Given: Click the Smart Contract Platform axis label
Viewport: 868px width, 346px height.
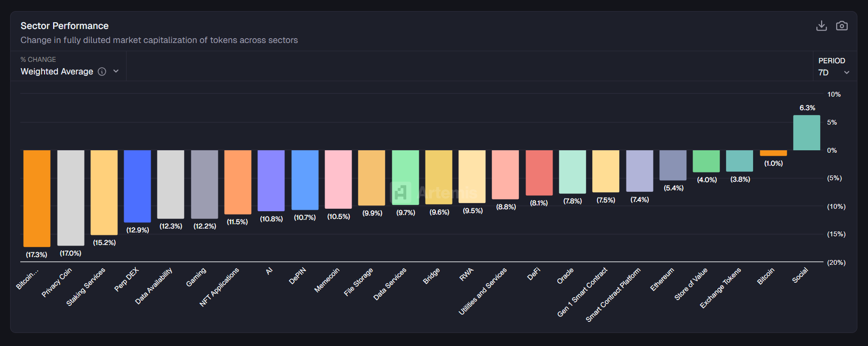Looking at the screenshot, I should 613,294.
